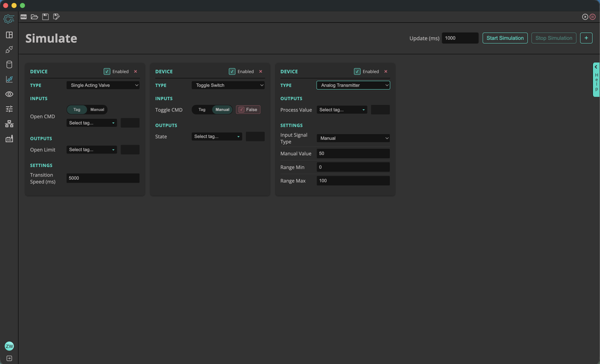Disable the Single Acting Valve device checkbox

point(107,72)
